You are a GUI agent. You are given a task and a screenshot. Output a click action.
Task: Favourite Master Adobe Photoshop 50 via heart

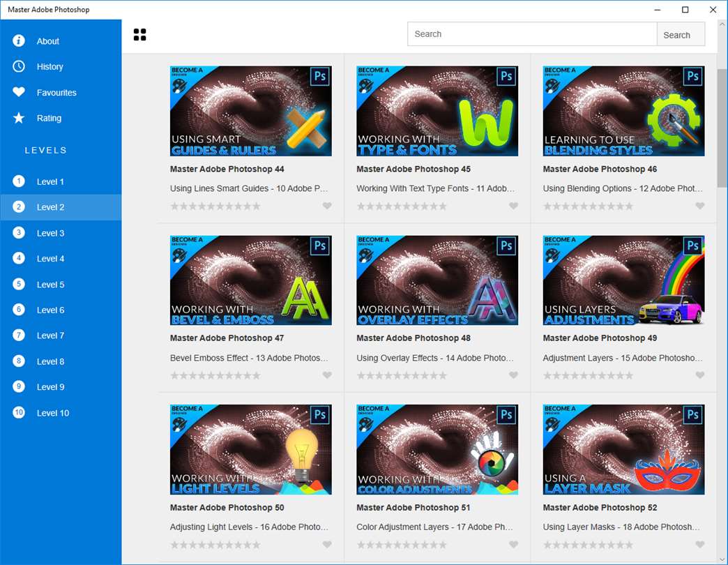point(327,545)
